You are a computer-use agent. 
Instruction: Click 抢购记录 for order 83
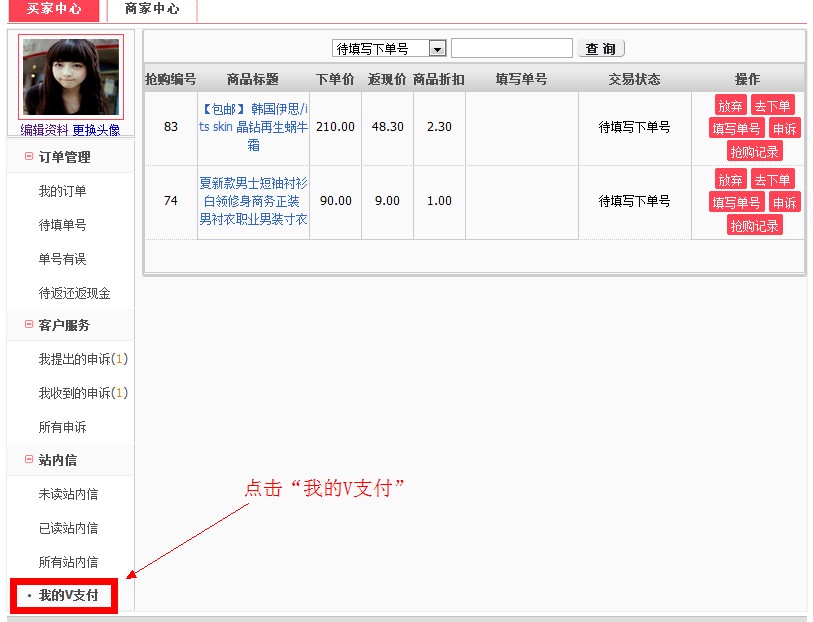pos(754,152)
